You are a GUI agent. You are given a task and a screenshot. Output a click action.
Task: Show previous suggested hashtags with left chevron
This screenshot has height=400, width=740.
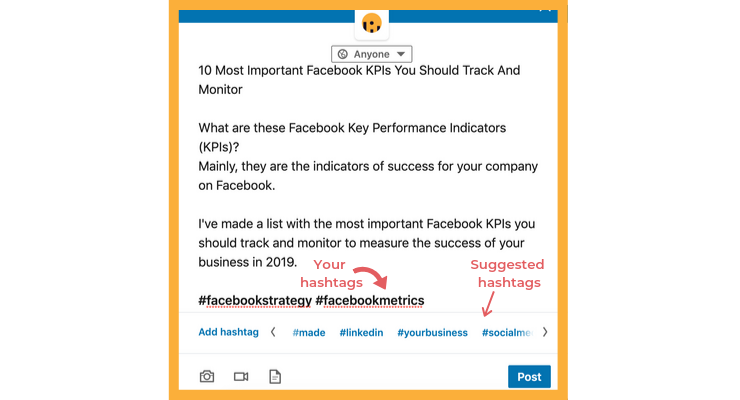point(273,332)
